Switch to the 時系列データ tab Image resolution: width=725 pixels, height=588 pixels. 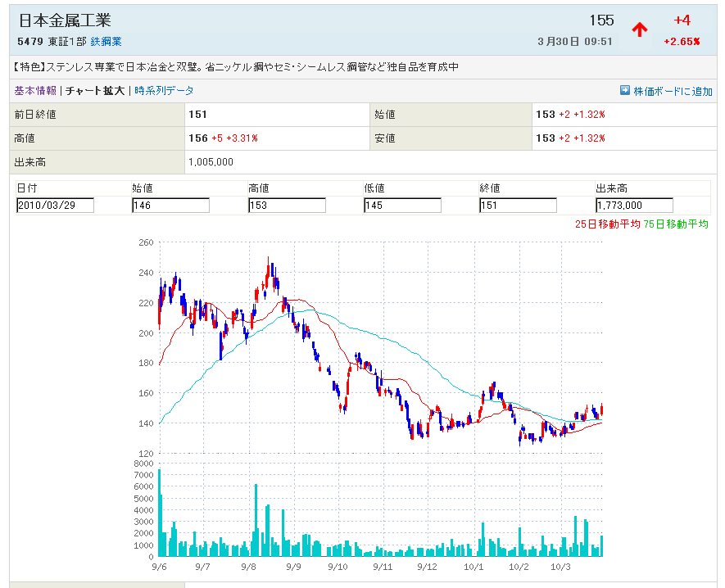tap(164, 91)
